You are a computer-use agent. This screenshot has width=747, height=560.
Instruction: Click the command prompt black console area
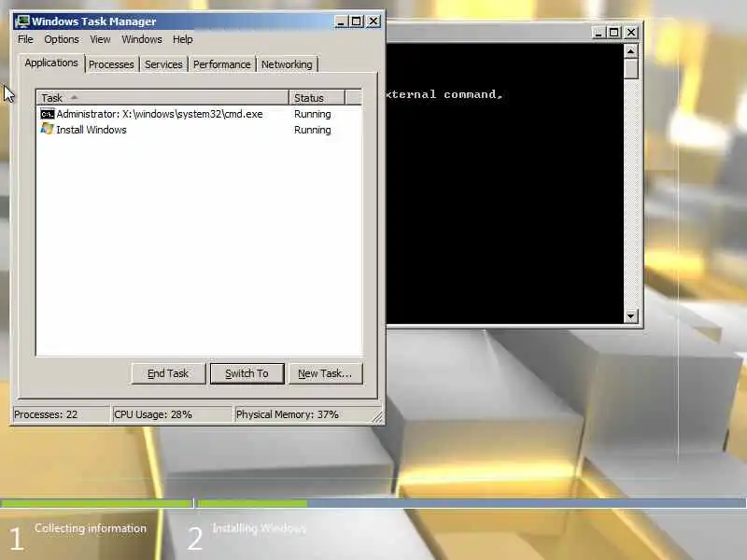point(505,183)
